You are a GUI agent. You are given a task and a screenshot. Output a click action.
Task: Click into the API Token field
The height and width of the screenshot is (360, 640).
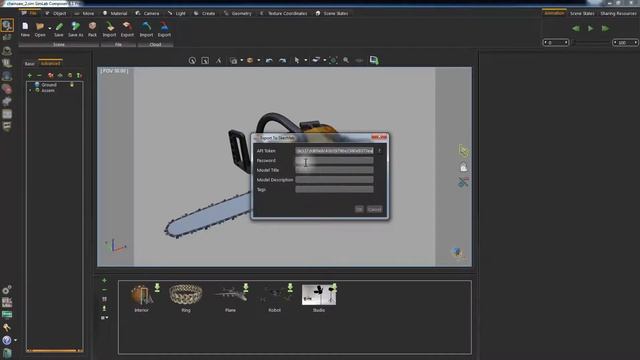pyautogui.click(x=334, y=151)
